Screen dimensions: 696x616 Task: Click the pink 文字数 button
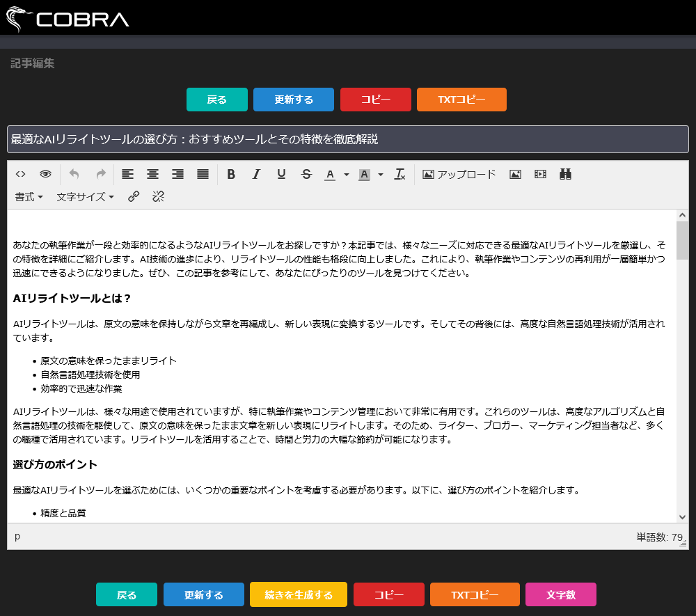560,595
